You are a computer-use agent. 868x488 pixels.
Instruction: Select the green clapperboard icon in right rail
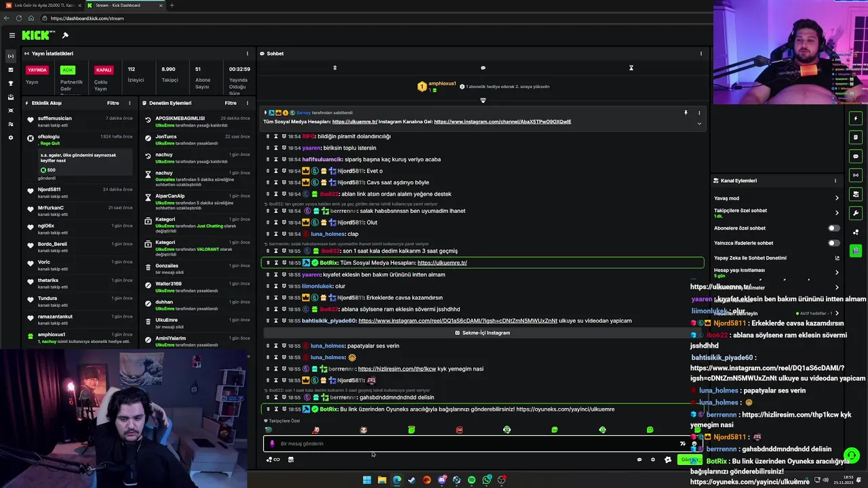tap(856, 251)
